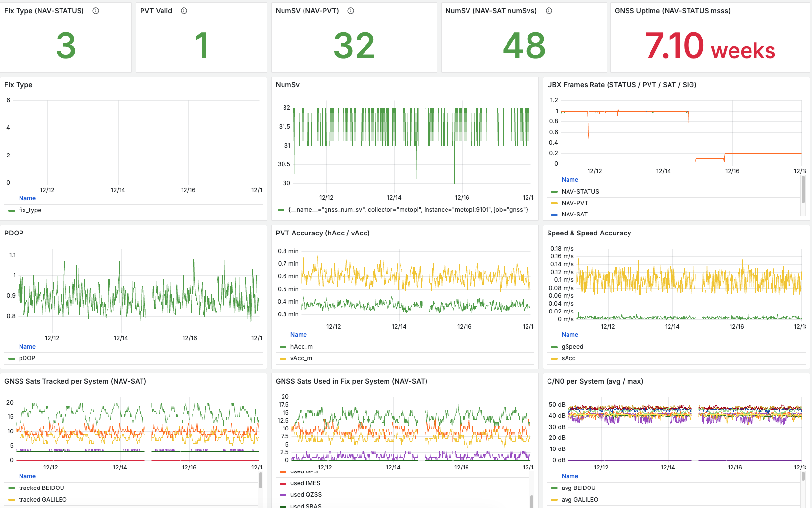Click the GNSS Uptime 7.10 weeks value
812x508 pixels.
(710, 46)
